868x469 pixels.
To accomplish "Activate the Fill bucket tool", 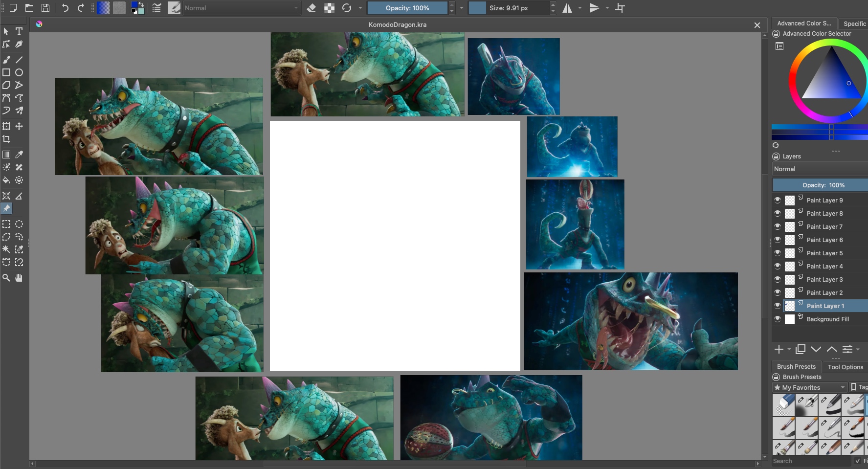I will (6, 180).
